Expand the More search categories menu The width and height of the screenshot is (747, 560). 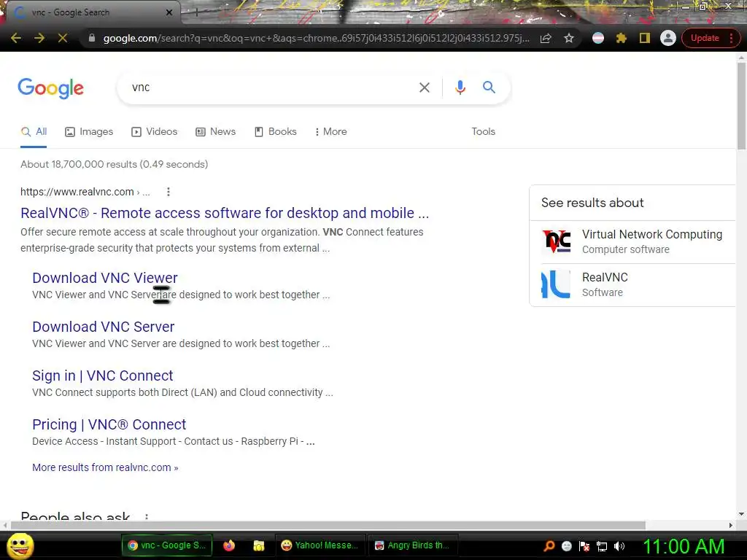pos(330,132)
